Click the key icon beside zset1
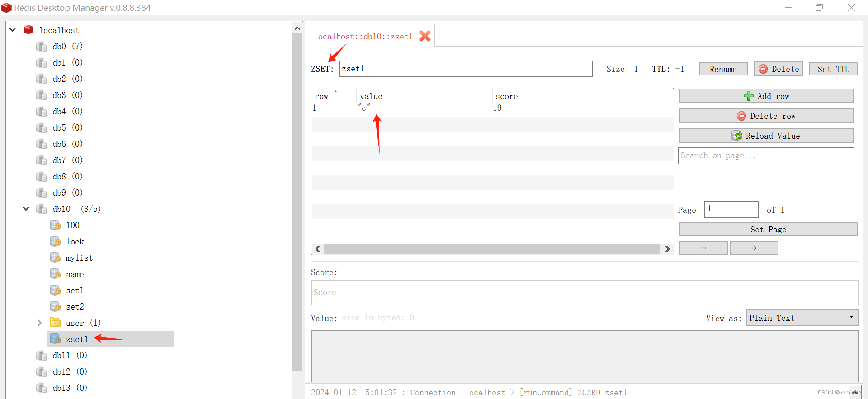This screenshot has width=868, height=399. (x=55, y=339)
